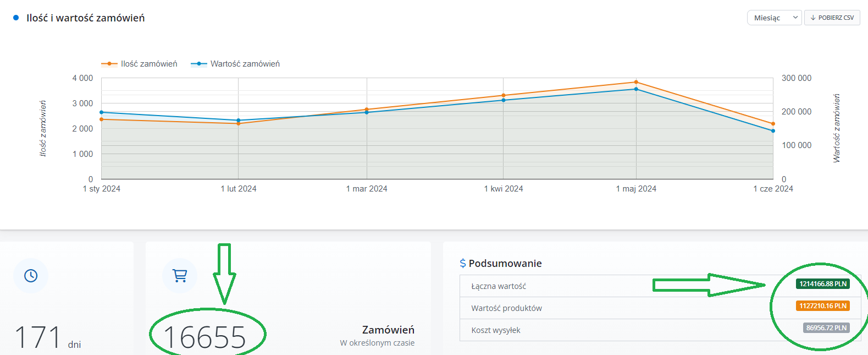Toggle the Wartość zamówień legend series
Image resolution: width=868 pixels, height=355 pixels.
[235, 64]
